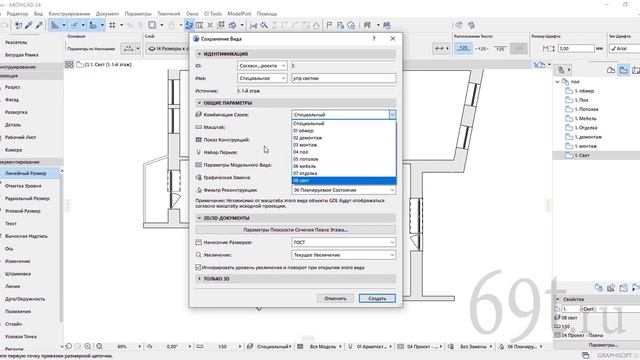Click Параметры... button in Свойства panel

point(603,345)
